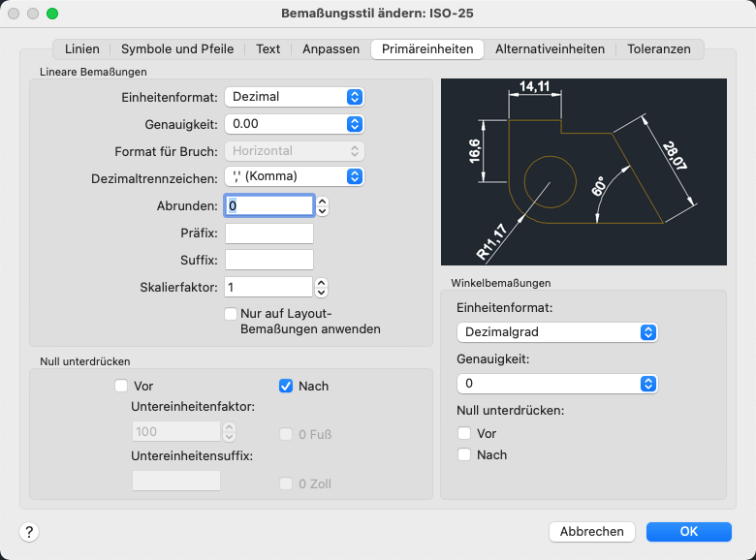
Task: Open the Einheitenformat 'Dezimal' dropdown
Action: (294, 97)
